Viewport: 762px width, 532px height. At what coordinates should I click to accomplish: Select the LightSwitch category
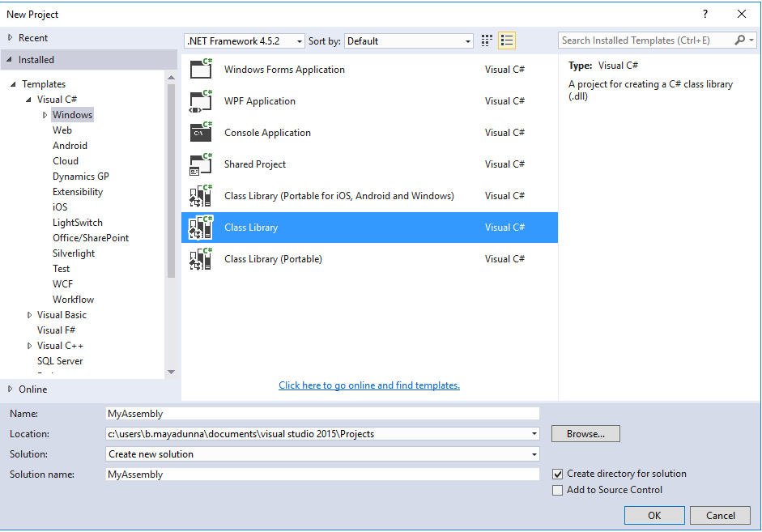tap(78, 223)
